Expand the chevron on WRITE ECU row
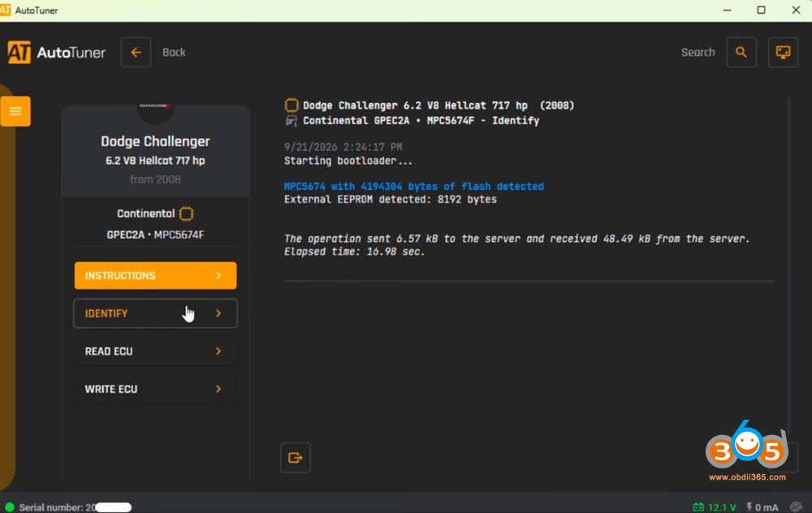 218,389
